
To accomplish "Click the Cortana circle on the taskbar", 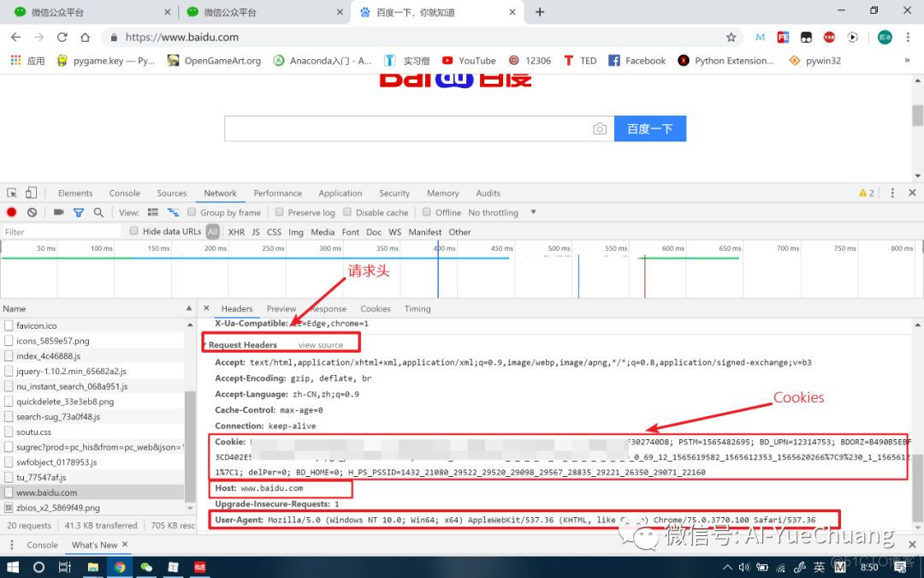I will tap(38, 568).
